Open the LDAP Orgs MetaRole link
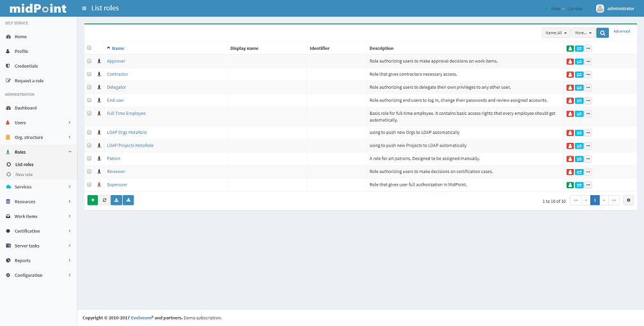 click(126, 133)
